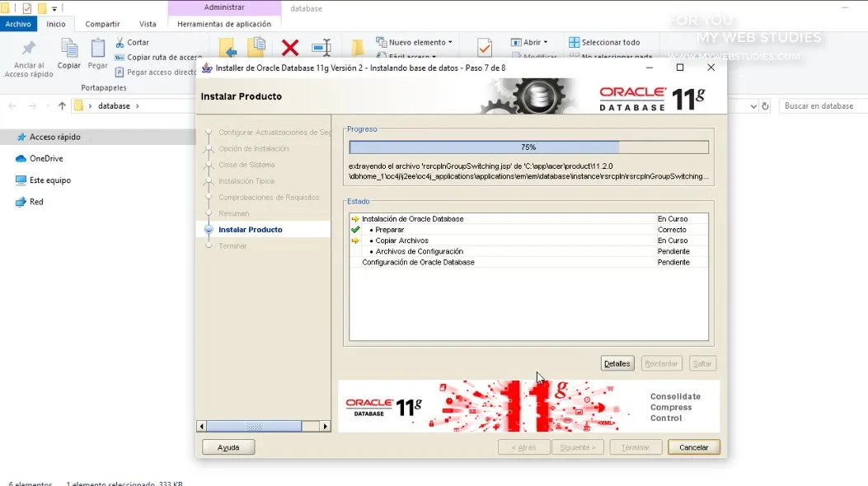Click the Atrás button
This screenshot has width=868, height=486.
523,446
